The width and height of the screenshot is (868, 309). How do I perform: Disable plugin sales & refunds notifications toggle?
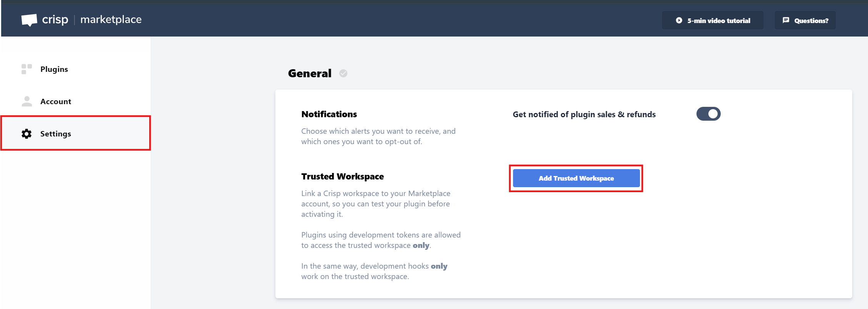click(x=708, y=114)
